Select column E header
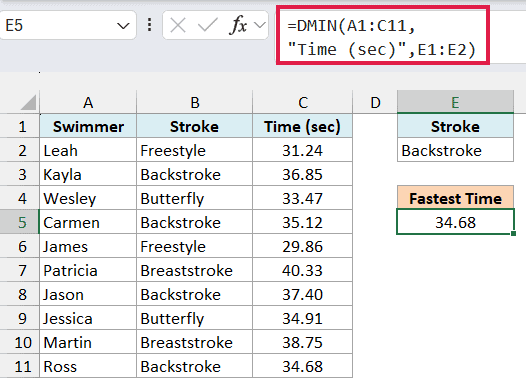This screenshot has width=526, height=378. [x=455, y=102]
